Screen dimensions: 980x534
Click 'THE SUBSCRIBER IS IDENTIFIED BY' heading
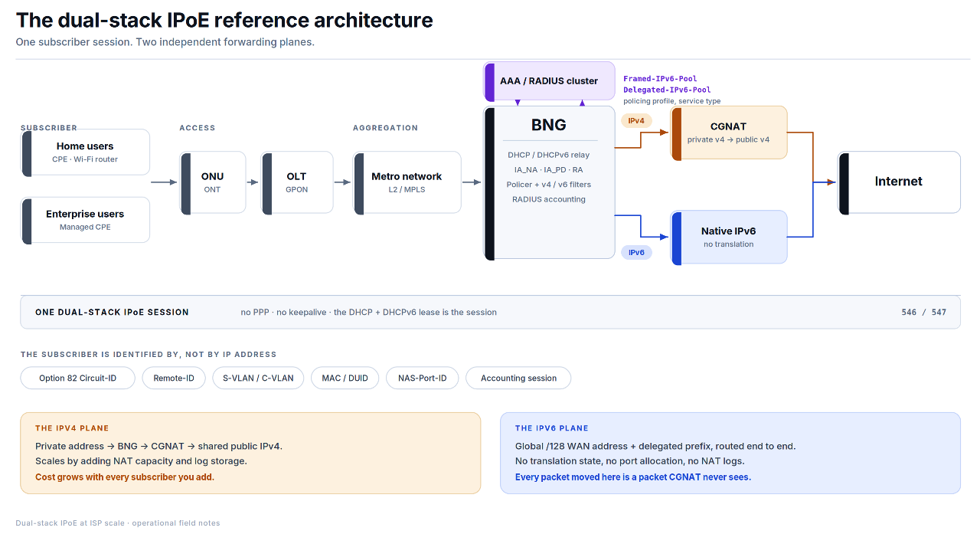click(149, 355)
